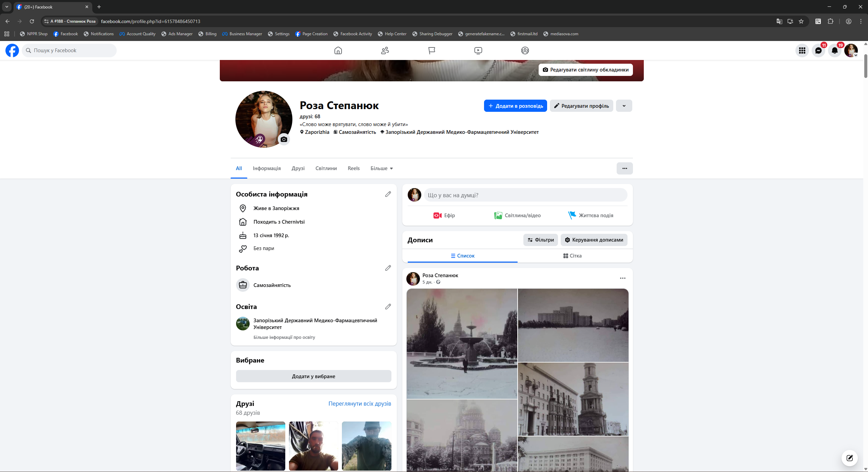Image resolution: width=868 pixels, height=472 pixels.
Task: Open the Video/Watch icon in top bar
Action: click(478, 50)
